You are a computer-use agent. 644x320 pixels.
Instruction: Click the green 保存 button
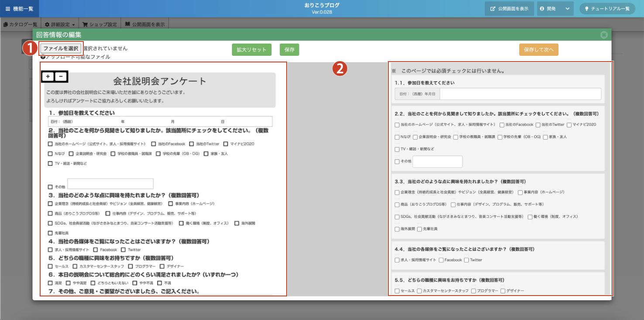tap(289, 50)
